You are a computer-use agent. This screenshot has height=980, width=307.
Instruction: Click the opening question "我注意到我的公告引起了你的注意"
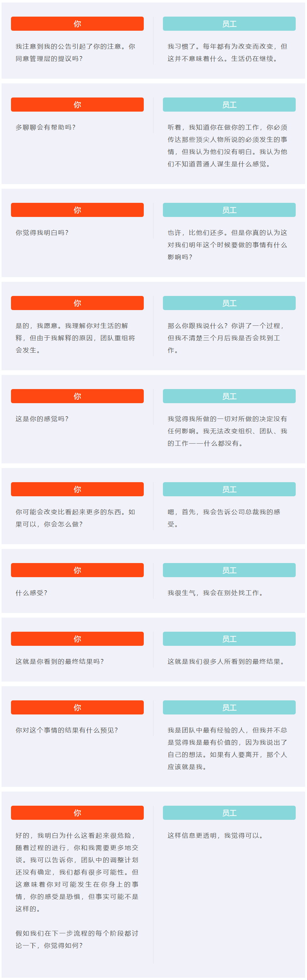75,52
